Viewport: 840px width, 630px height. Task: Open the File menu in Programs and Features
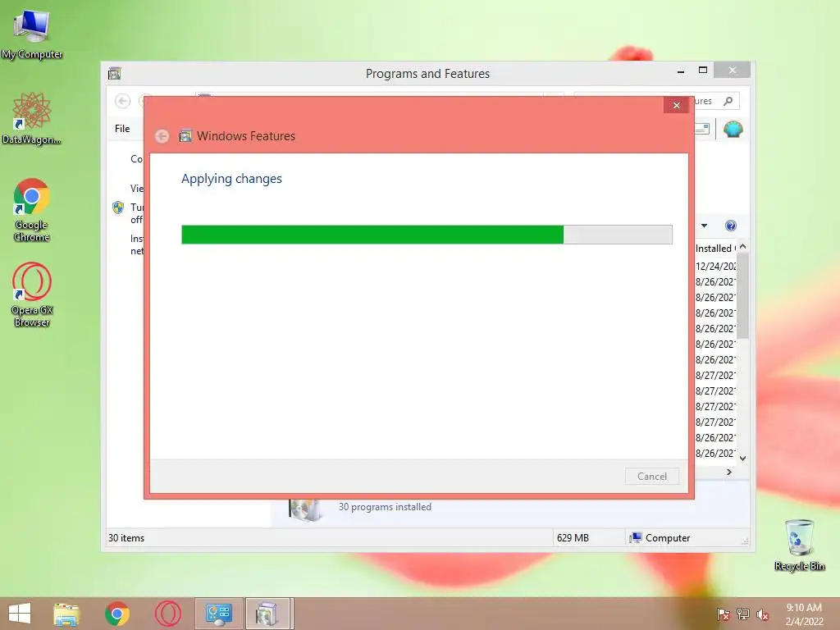[x=122, y=129]
